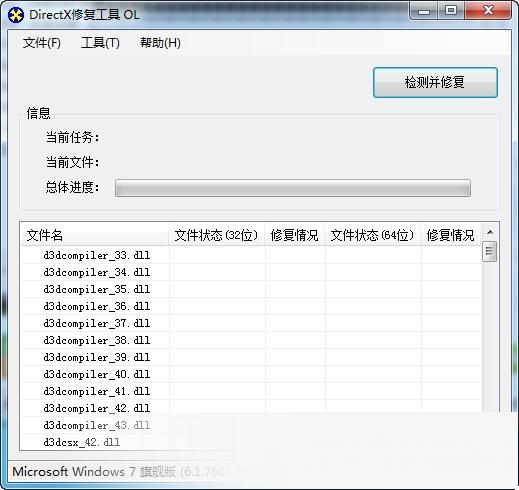Click the list scrollbar up arrow
The image size is (519, 490).
pos(490,232)
